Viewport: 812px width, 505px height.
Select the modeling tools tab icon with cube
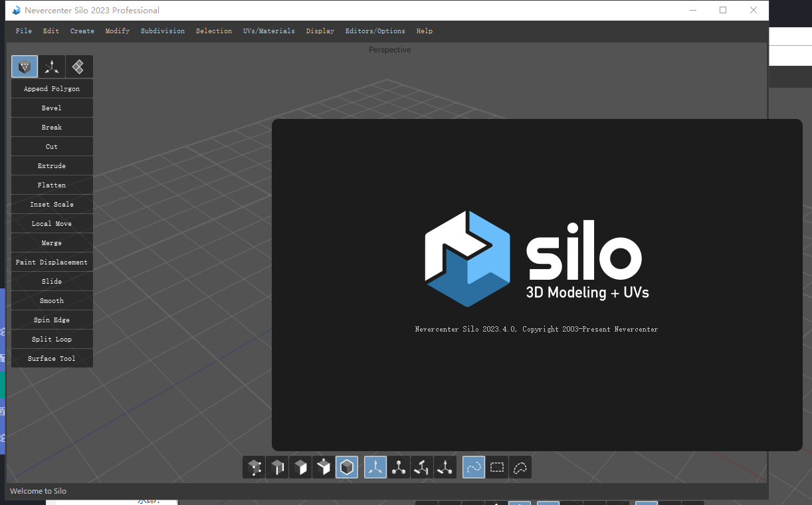pyautogui.click(x=25, y=66)
